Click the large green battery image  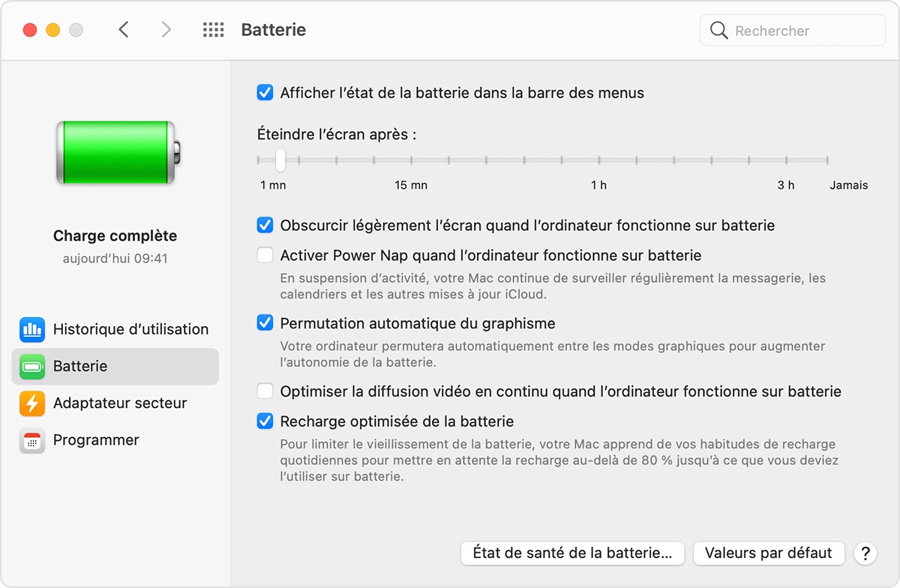118,153
